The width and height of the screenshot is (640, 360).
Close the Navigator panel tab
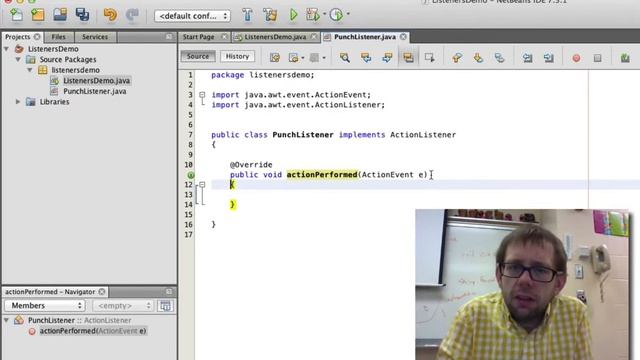pyautogui.click(x=102, y=292)
